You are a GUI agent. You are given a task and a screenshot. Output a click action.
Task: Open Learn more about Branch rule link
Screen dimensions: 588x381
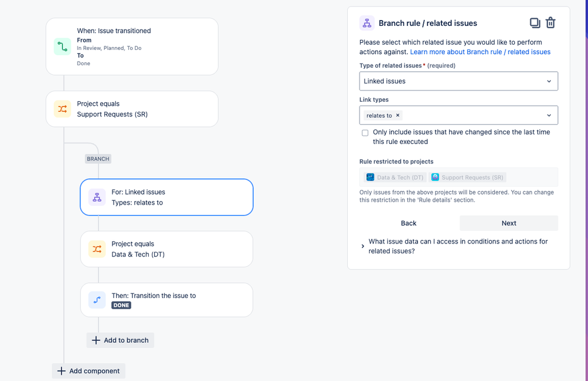click(480, 52)
